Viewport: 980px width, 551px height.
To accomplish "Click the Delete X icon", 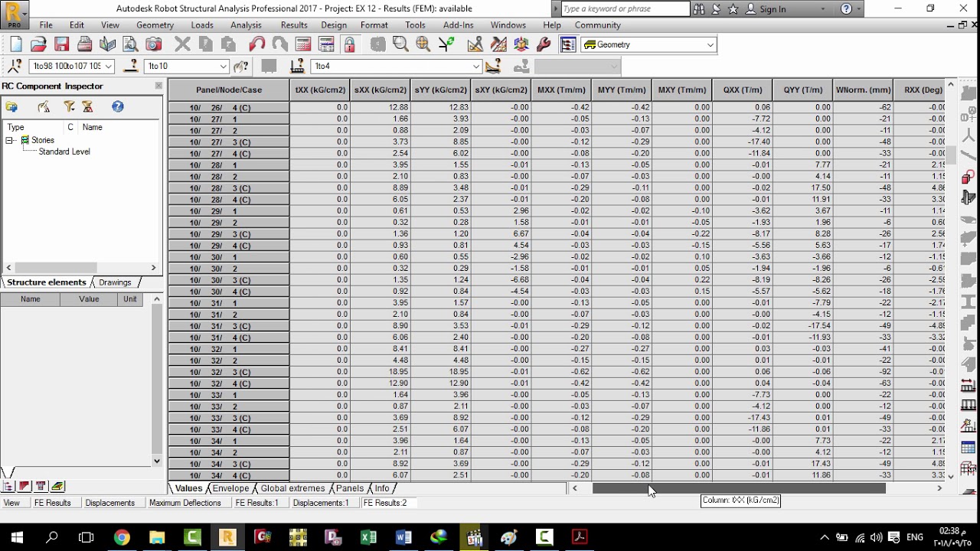I will click(x=182, y=44).
